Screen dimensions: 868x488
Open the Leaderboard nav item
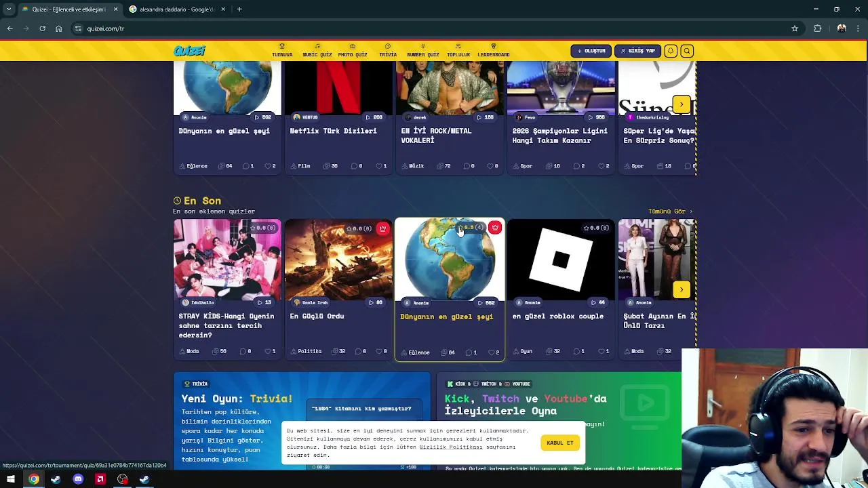(x=494, y=51)
